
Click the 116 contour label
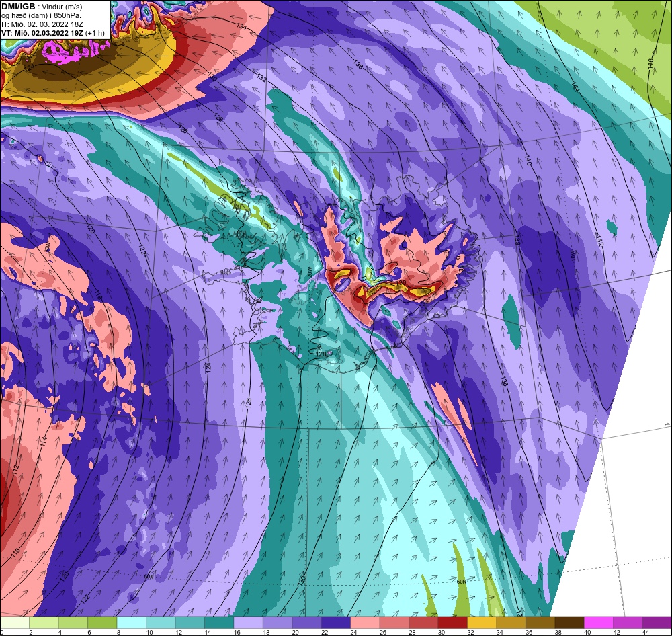click(16, 553)
